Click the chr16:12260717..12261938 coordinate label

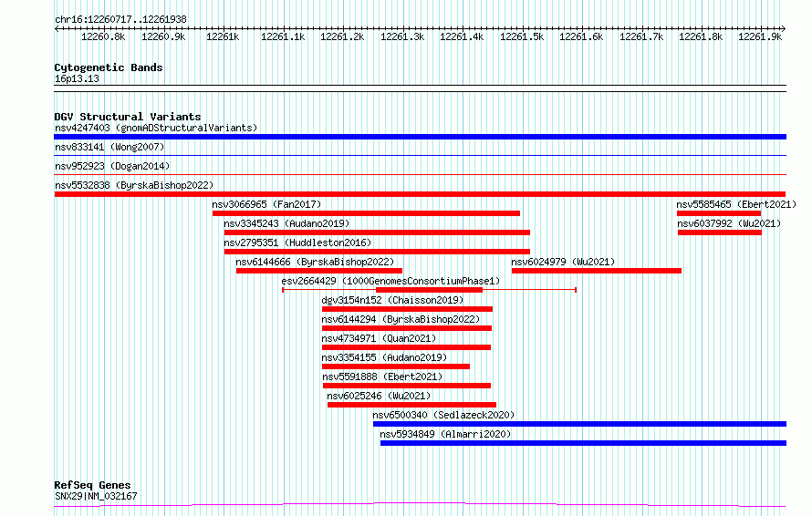coord(120,20)
